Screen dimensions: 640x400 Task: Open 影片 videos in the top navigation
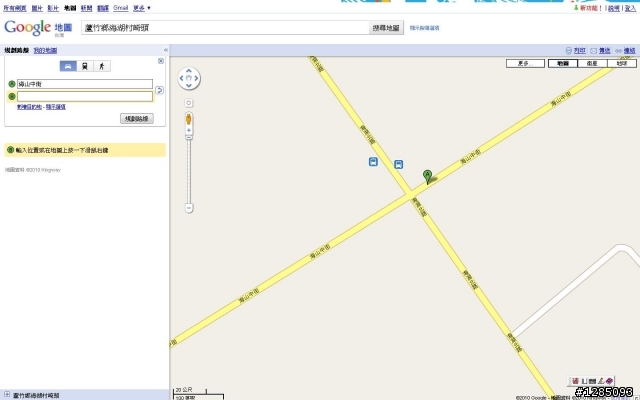[53, 8]
